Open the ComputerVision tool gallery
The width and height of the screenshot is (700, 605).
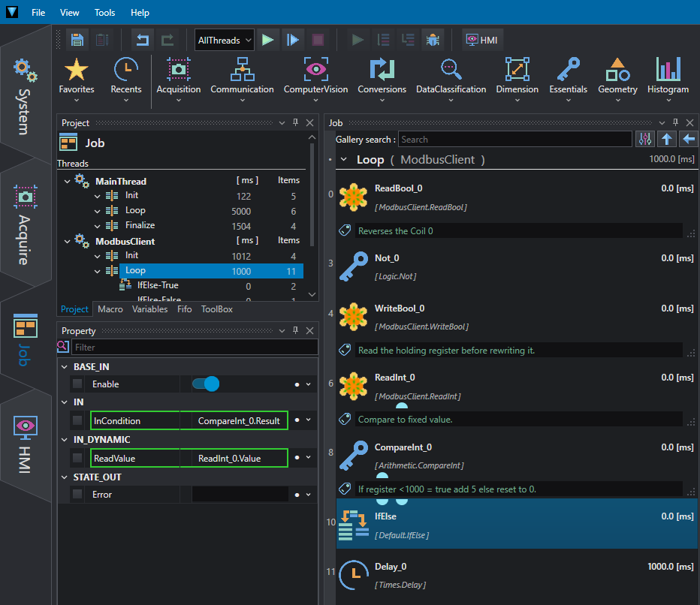315,80
